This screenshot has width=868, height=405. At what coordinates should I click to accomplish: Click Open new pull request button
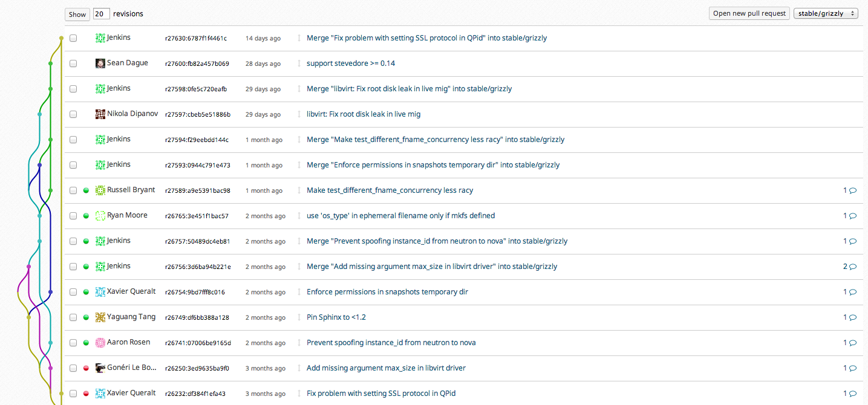pyautogui.click(x=749, y=13)
